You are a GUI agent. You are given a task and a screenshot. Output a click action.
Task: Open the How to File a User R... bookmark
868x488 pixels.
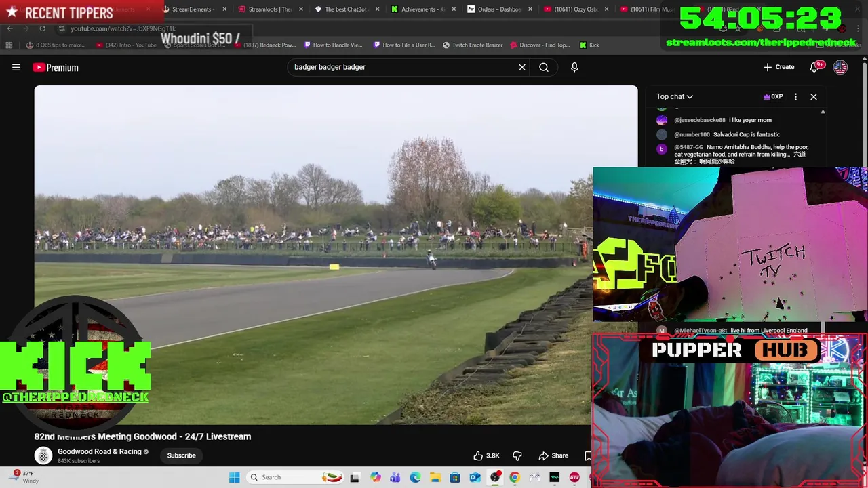[x=404, y=45]
